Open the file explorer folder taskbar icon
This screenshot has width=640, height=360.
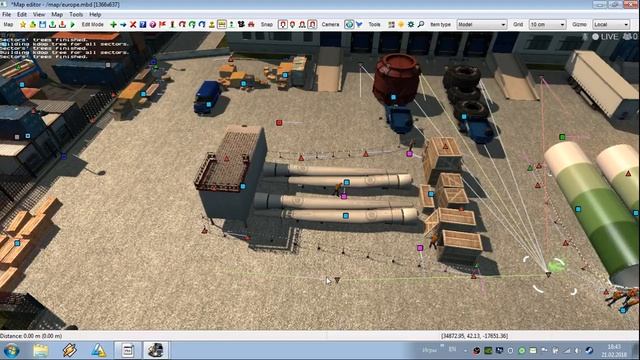click(x=40, y=350)
